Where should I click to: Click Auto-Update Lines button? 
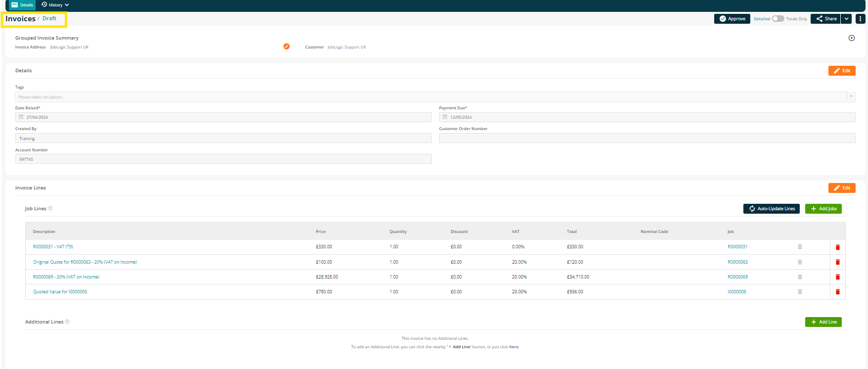click(772, 209)
